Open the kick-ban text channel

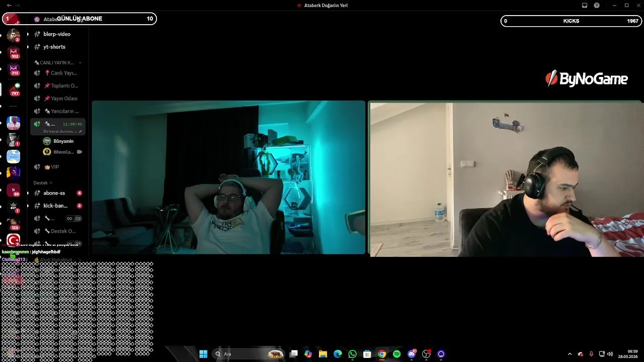pyautogui.click(x=57, y=206)
